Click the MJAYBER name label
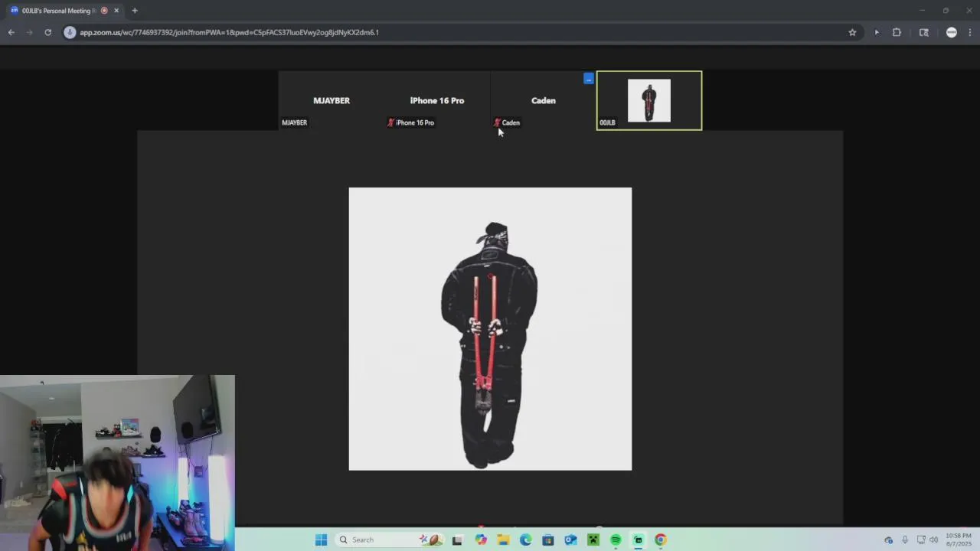980x551 pixels. click(x=294, y=122)
